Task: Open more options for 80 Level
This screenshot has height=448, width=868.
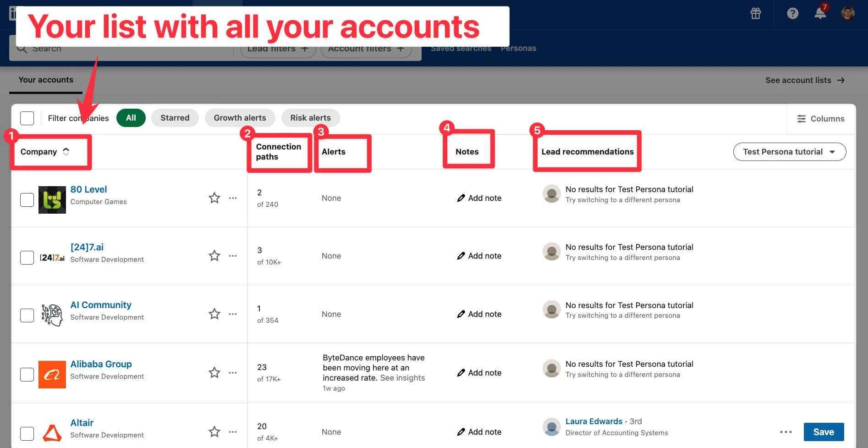Action: (233, 198)
